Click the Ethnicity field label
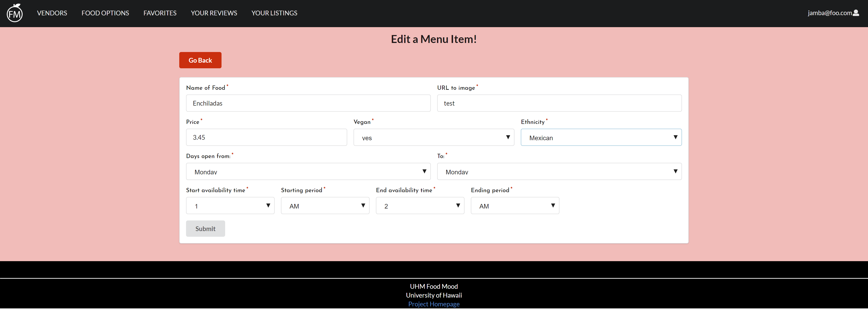The image size is (868, 310). (x=533, y=122)
